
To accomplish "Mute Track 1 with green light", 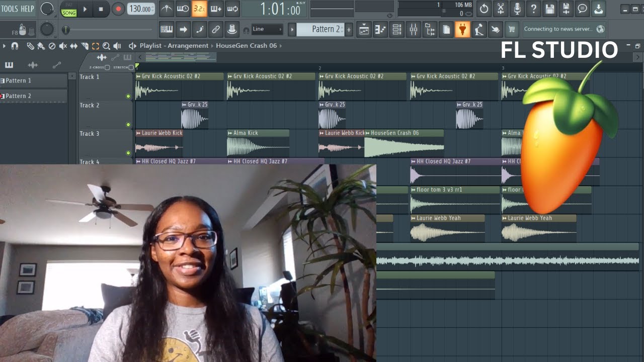I will (128, 96).
